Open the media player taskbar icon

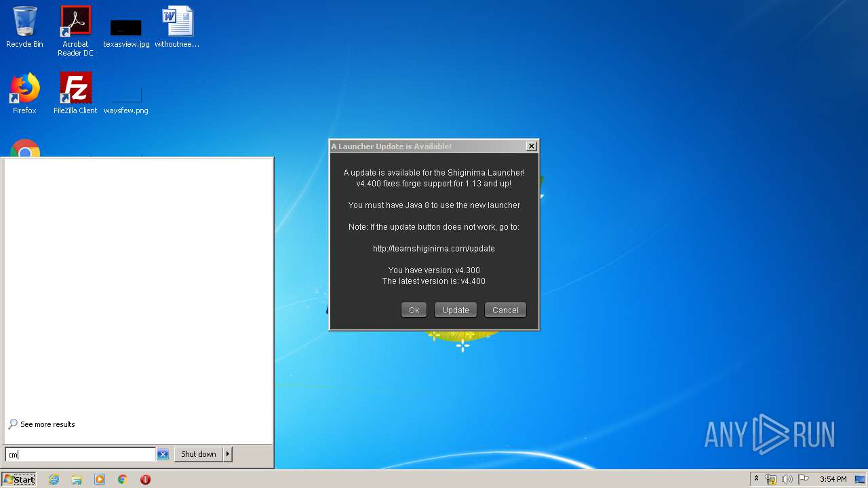pyautogui.click(x=100, y=479)
